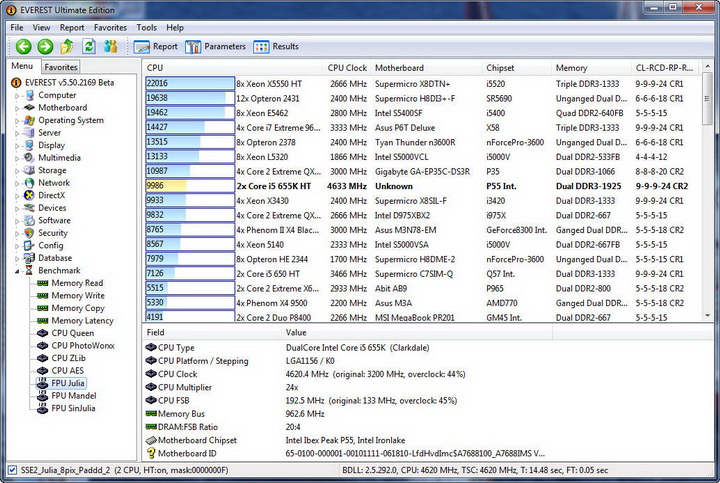Screen dimensions: 720x483
Task: Open Memory Read benchmark icon
Action: [43, 283]
